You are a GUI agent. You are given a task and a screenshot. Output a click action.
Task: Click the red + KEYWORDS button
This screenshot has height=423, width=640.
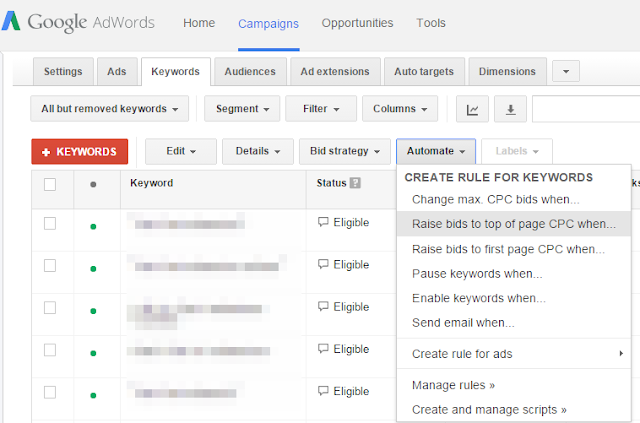coord(80,151)
